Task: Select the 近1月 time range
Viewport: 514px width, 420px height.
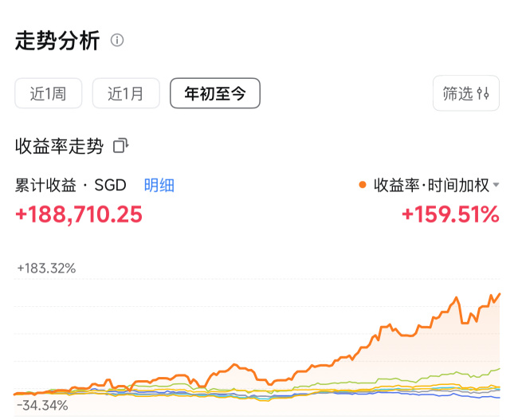Action: 126,93
